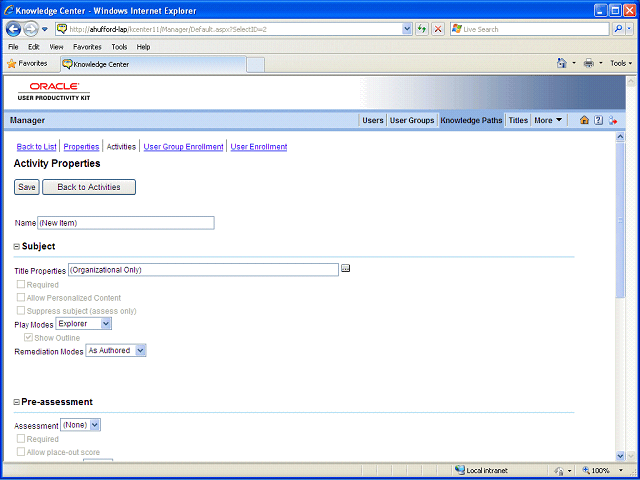The image size is (640, 480).
Task: Click the Refresh page icon
Action: pos(422,29)
